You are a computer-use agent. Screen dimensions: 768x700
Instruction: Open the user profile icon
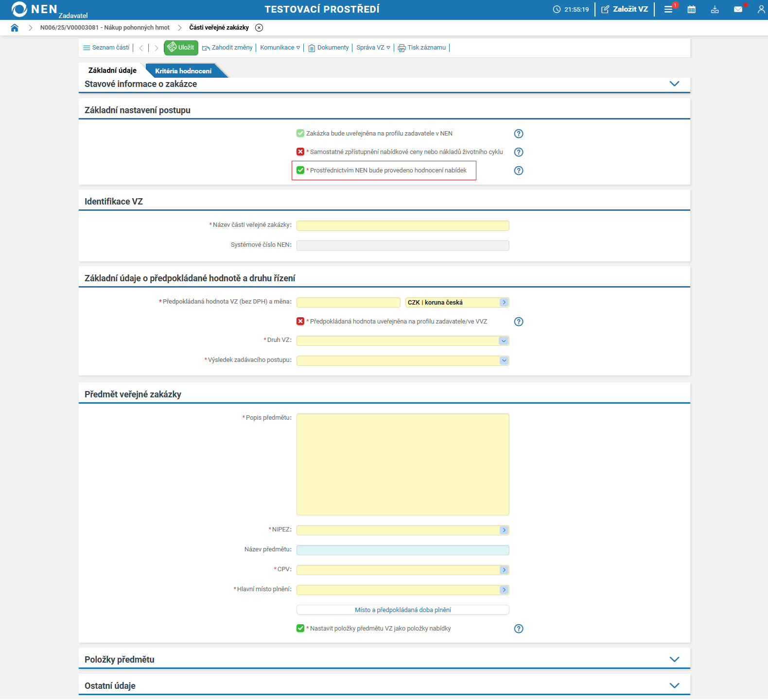(x=761, y=9)
